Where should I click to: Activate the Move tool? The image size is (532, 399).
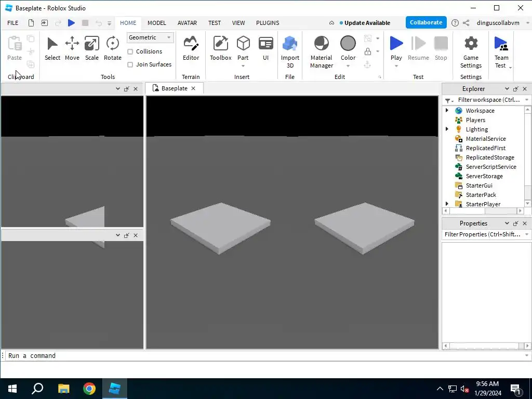(x=72, y=49)
